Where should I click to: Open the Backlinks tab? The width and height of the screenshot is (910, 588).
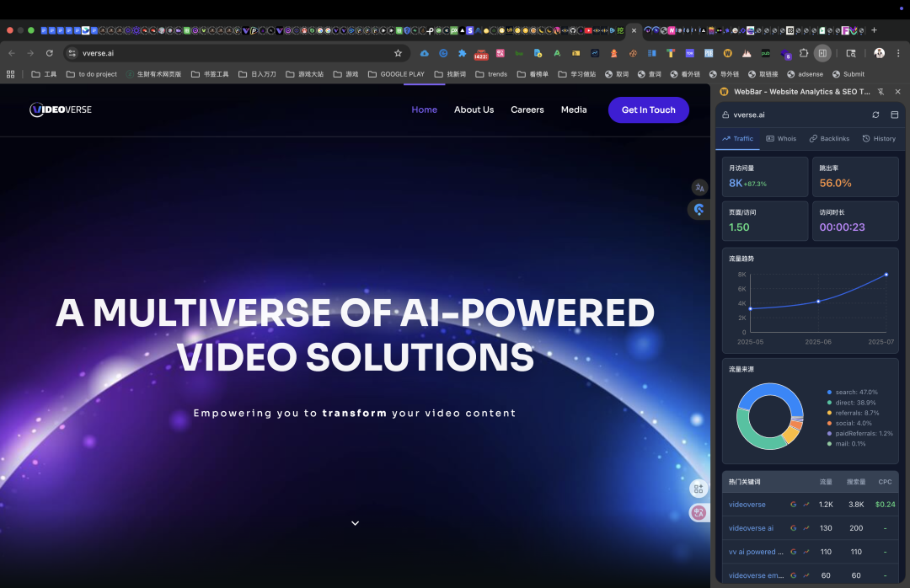(x=829, y=139)
